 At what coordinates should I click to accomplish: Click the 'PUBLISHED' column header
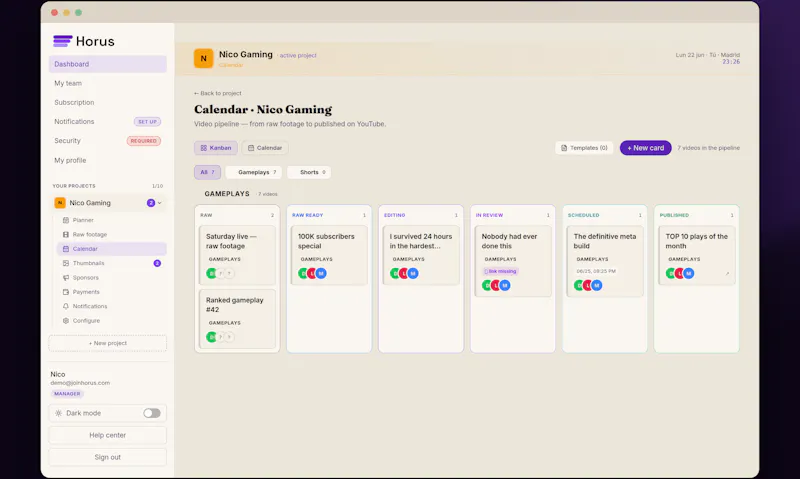[674, 215]
